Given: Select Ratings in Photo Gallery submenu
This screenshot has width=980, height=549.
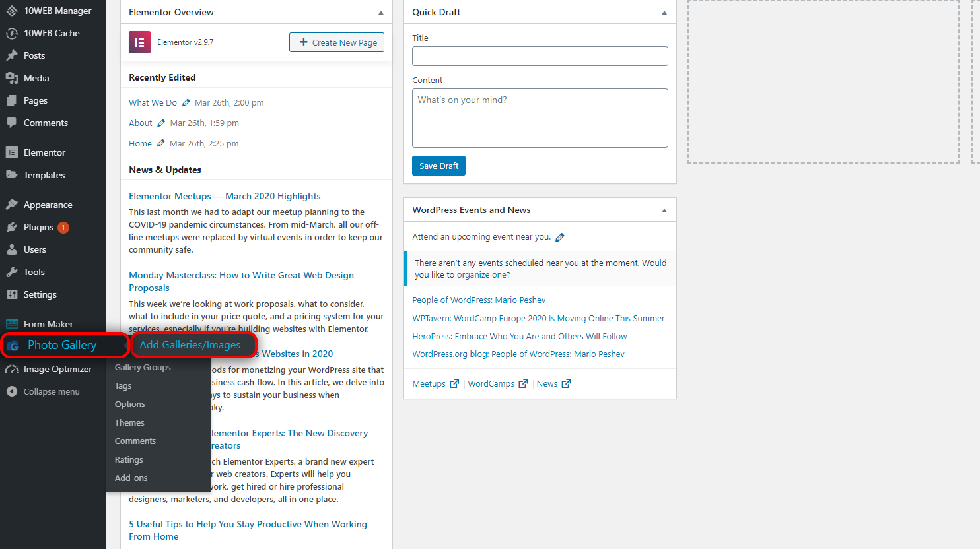Looking at the screenshot, I should coord(129,459).
